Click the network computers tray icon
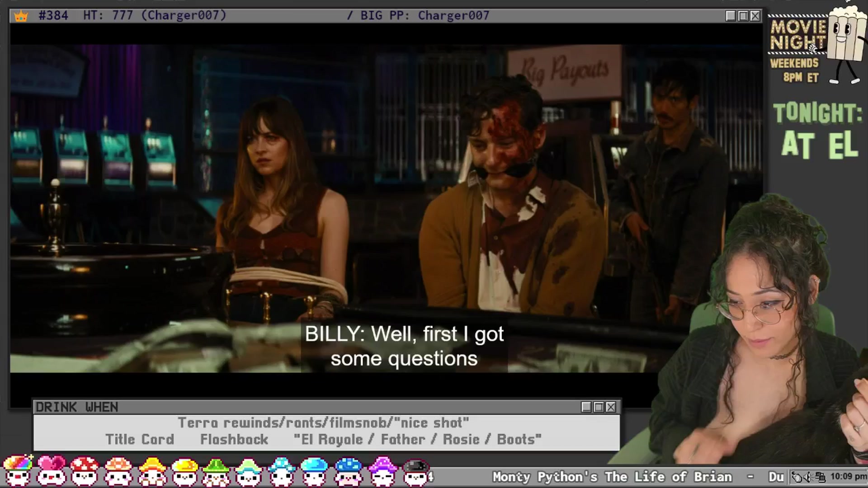Image resolution: width=868 pixels, height=488 pixels. pos(820,477)
